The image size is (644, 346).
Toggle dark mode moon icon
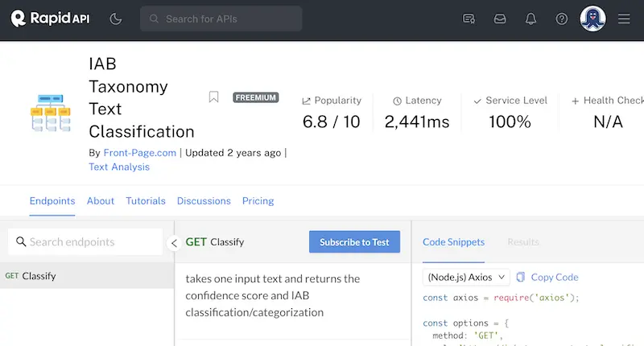116,19
